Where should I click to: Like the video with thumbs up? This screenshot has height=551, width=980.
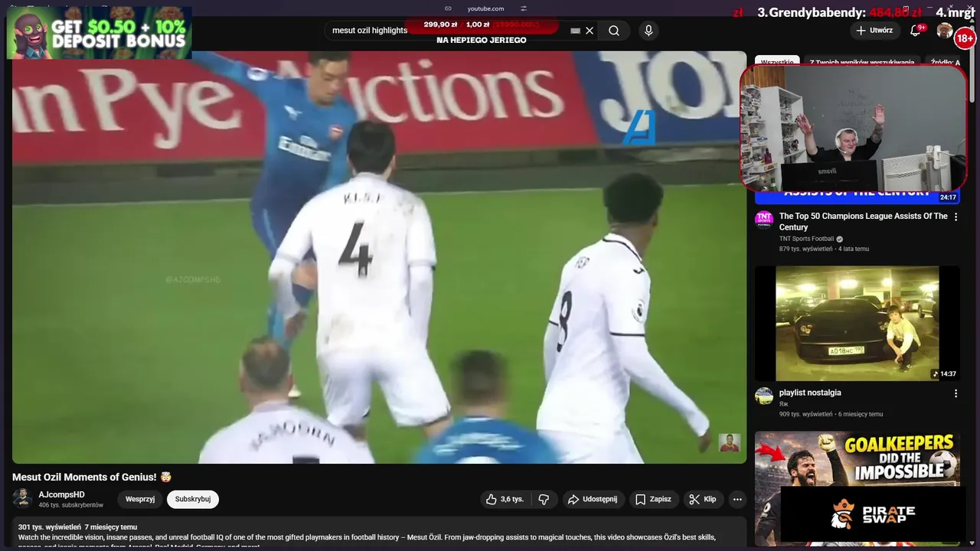504,499
